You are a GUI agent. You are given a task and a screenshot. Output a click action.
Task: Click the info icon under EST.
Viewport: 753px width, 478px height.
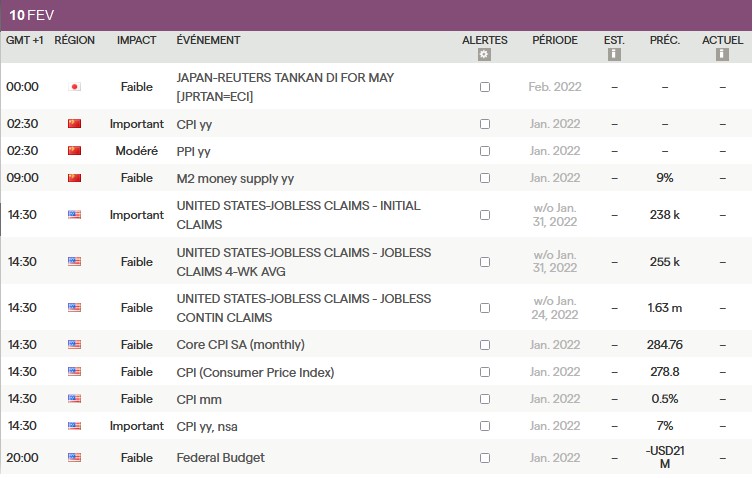614,55
